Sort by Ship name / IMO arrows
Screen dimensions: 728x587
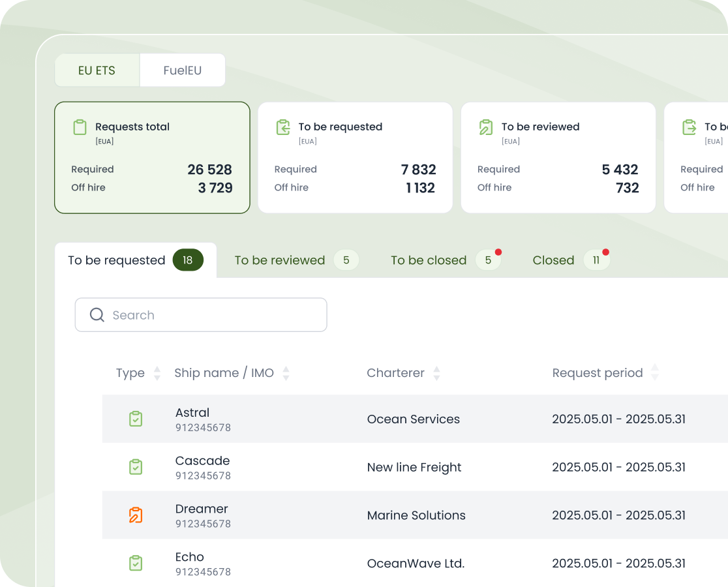(286, 373)
